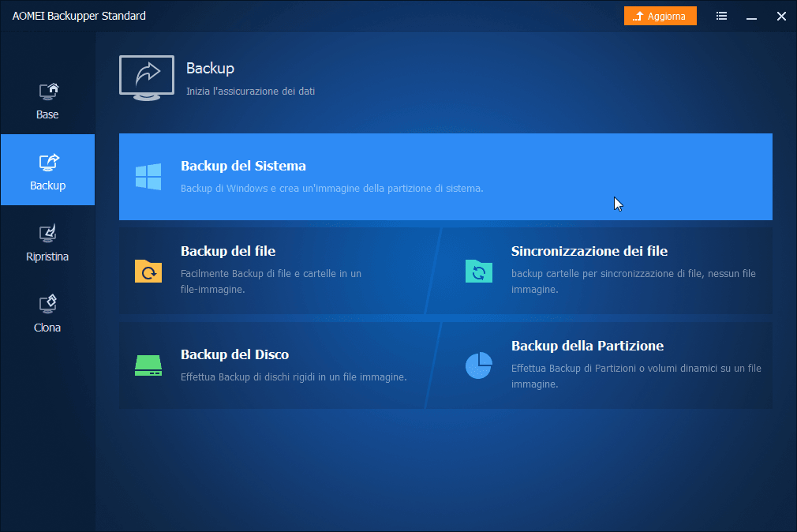
Task: Click the AOMEI Backupper Standard title
Action: (x=79, y=16)
